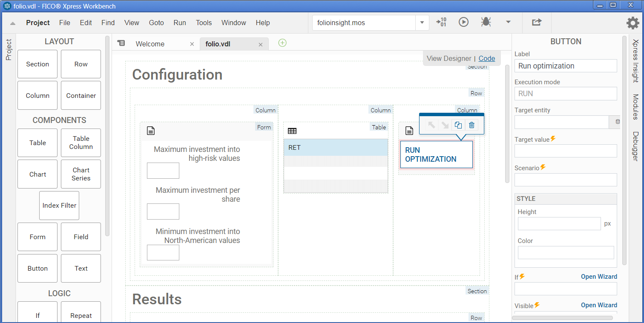Open Wizard for the Visible property
Viewport: 644px width, 323px height.
[x=599, y=305]
